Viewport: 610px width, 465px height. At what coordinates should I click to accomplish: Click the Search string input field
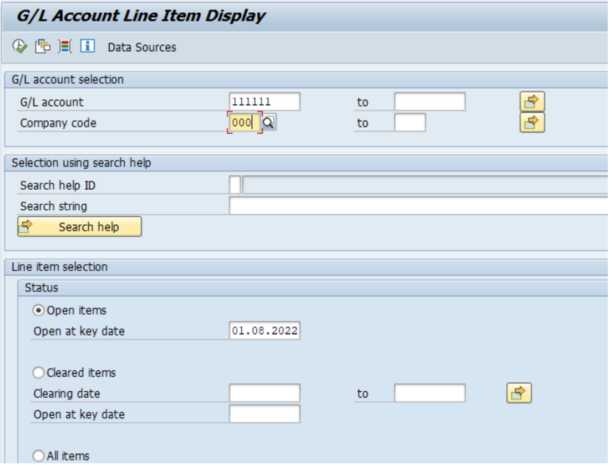pos(418,206)
